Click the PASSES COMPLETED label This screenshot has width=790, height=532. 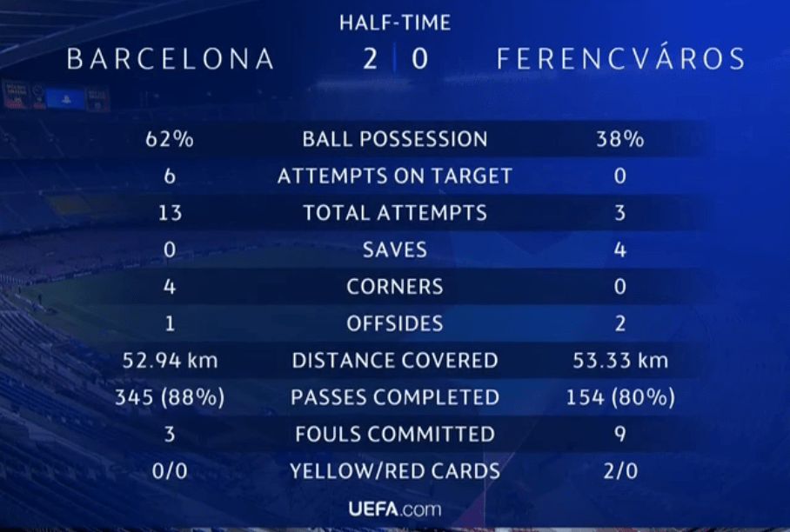click(x=395, y=398)
